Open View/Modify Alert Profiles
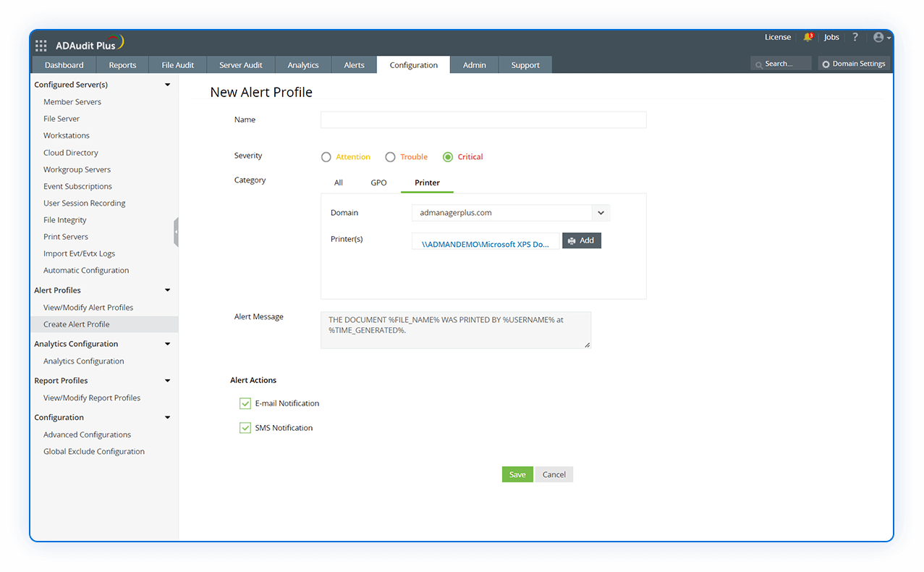924x572 pixels. (x=88, y=308)
